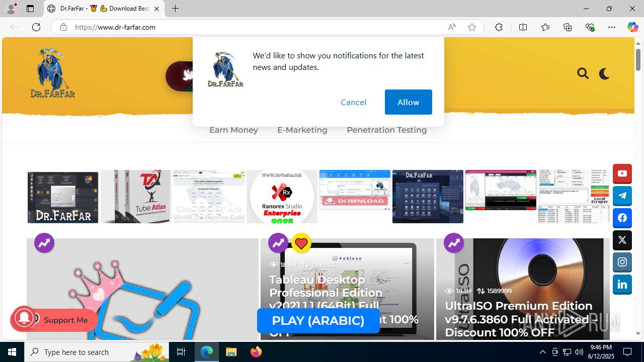Open the Windows notification center

(628, 352)
